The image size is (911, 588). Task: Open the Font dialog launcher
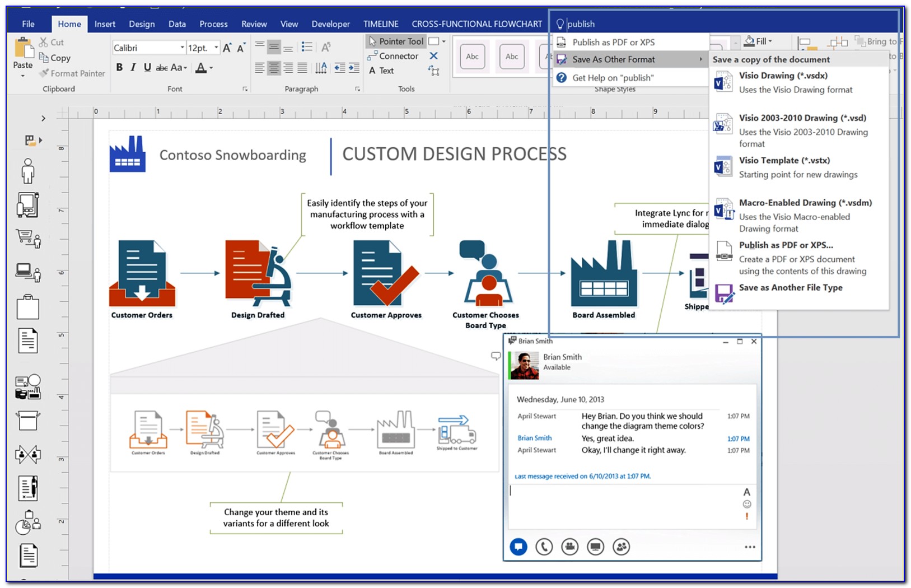pos(245,89)
